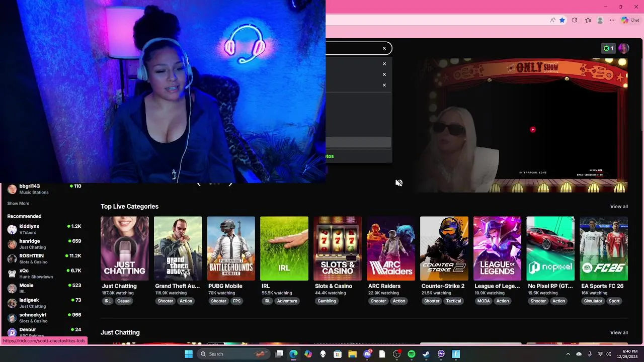Remove the first search history entry

(x=384, y=64)
